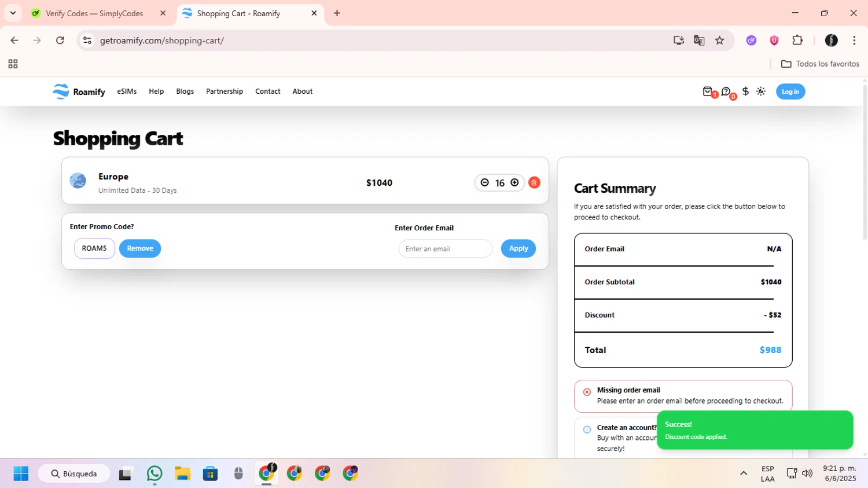868x488 pixels.
Task: Open the uBlock shield extension icon
Action: pyautogui.click(x=774, y=41)
